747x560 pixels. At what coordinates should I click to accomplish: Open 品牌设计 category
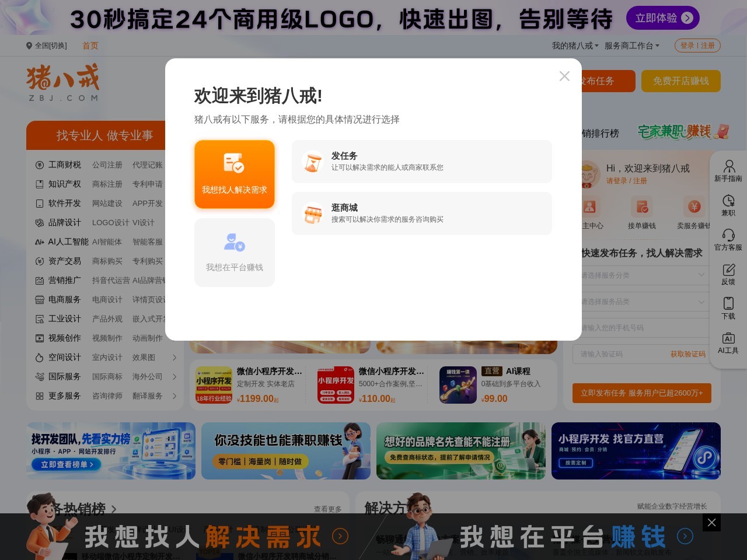(x=64, y=223)
